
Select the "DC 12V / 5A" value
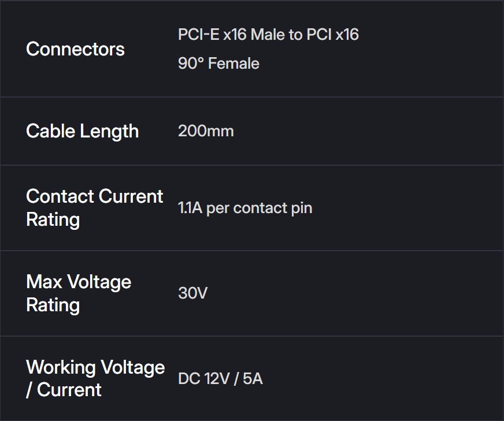click(220, 379)
